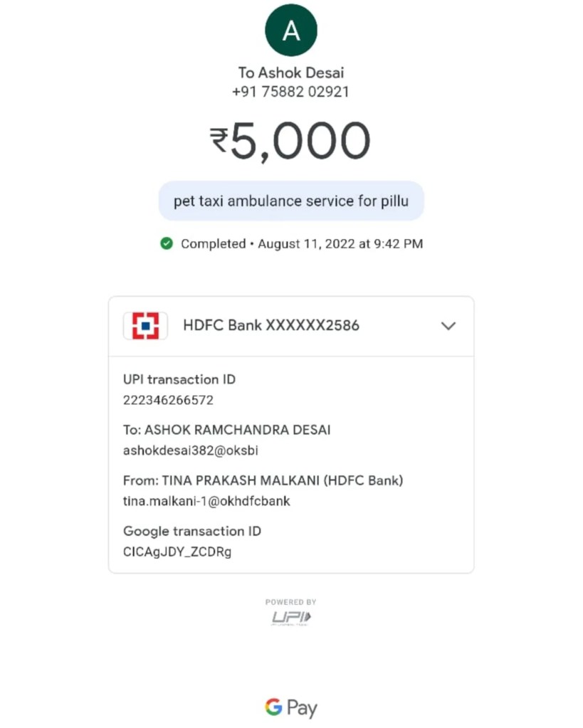Collapse the HDFC Bank details chevron

448,326
